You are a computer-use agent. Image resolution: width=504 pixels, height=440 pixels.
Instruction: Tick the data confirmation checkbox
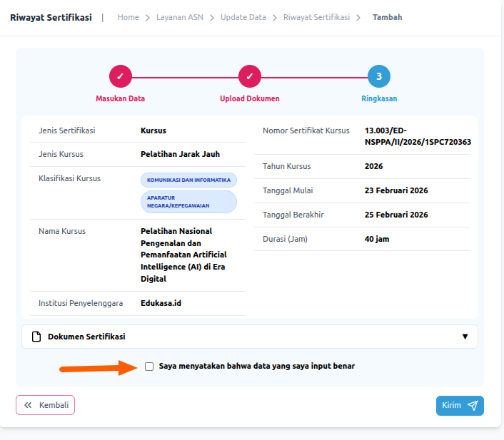[149, 367]
